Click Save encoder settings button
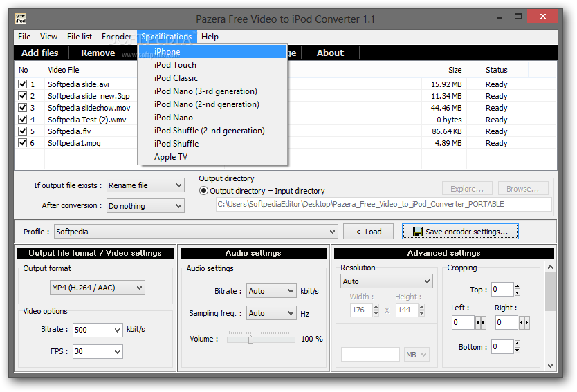577x392 pixels. point(460,232)
